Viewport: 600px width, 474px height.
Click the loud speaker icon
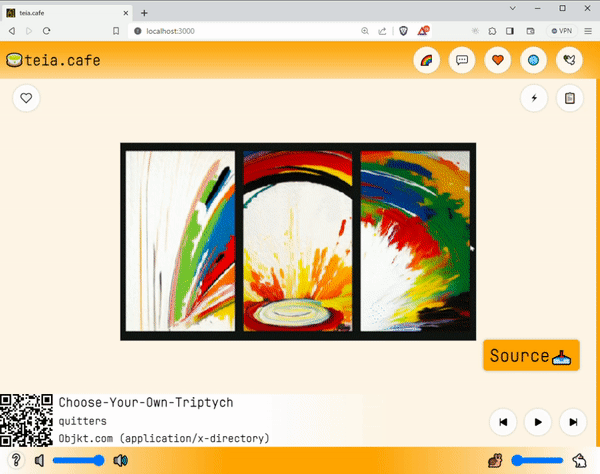click(x=121, y=461)
